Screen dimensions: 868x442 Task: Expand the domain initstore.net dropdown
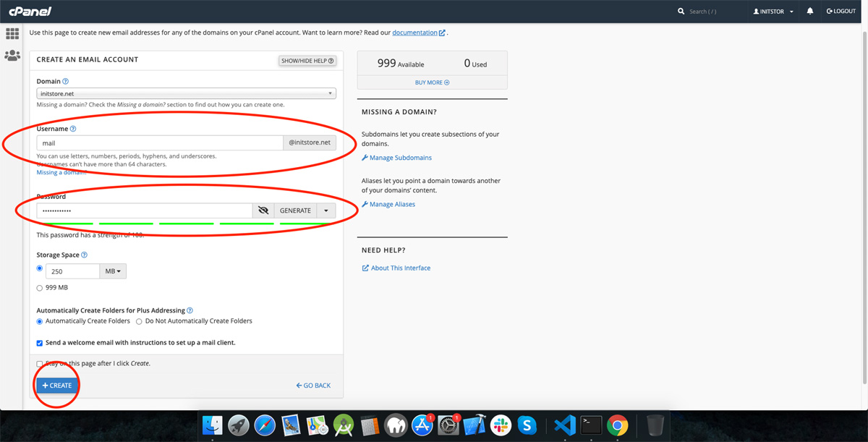click(186, 94)
